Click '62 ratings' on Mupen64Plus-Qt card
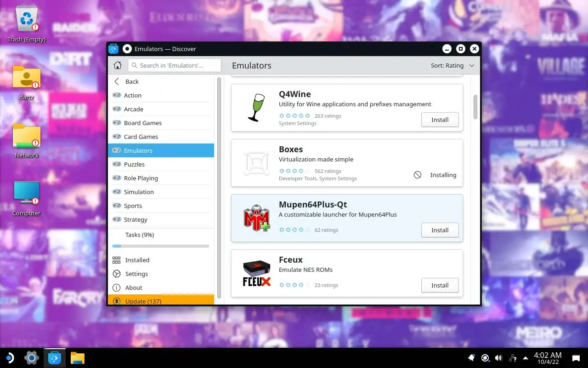 [326, 230]
